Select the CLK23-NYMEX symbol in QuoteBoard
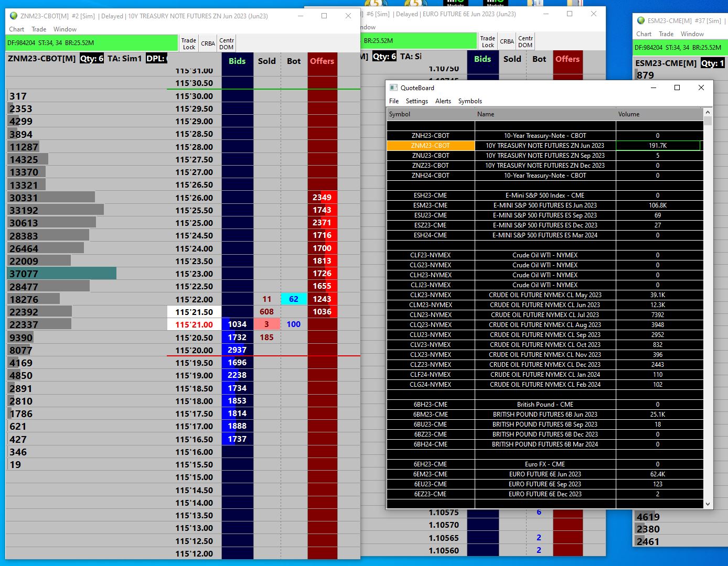The image size is (728, 566). tap(431, 295)
